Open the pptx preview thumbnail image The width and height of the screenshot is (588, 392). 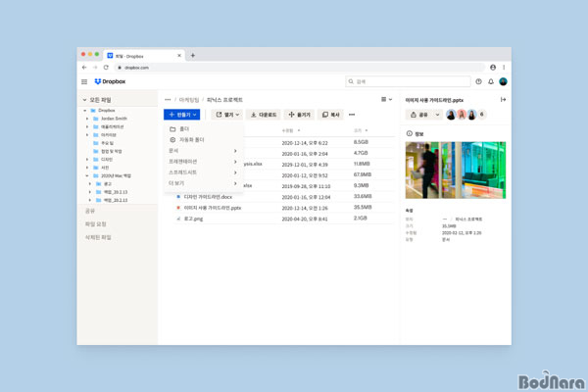tap(456, 170)
